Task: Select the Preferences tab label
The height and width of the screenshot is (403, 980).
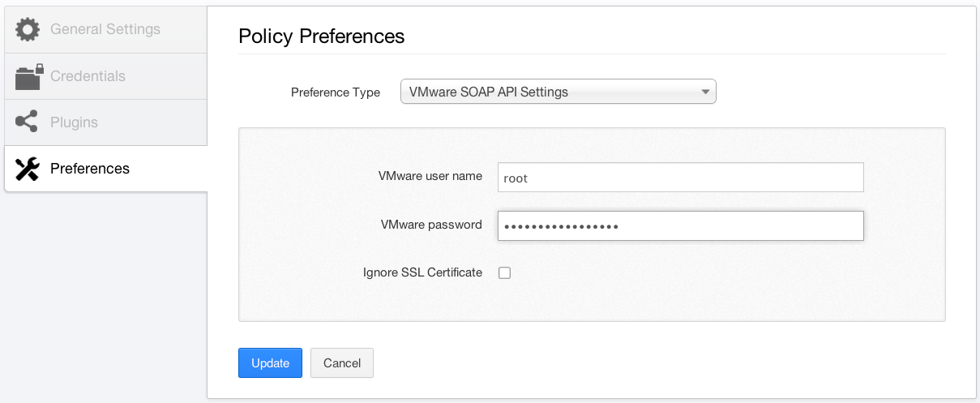Action: click(x=90, y=169)
